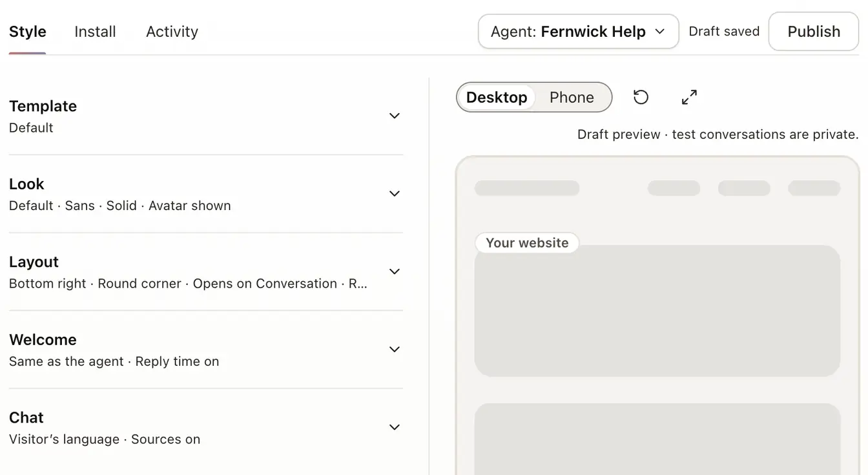
Task: Click the Welcome heading
Action: coord(43,340)
